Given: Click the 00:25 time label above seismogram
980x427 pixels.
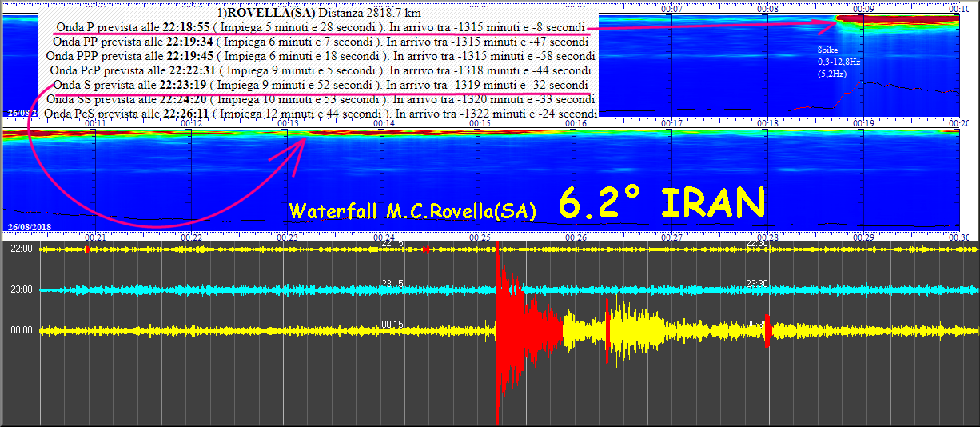Looking at the screenshot, I should (x=480, y=237).
